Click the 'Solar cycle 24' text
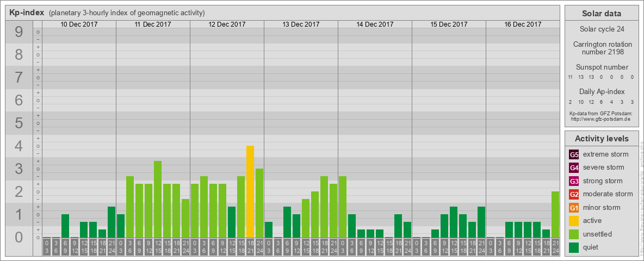Image resolution: width=644 pixels, height=261 pixels. point(602,29)
